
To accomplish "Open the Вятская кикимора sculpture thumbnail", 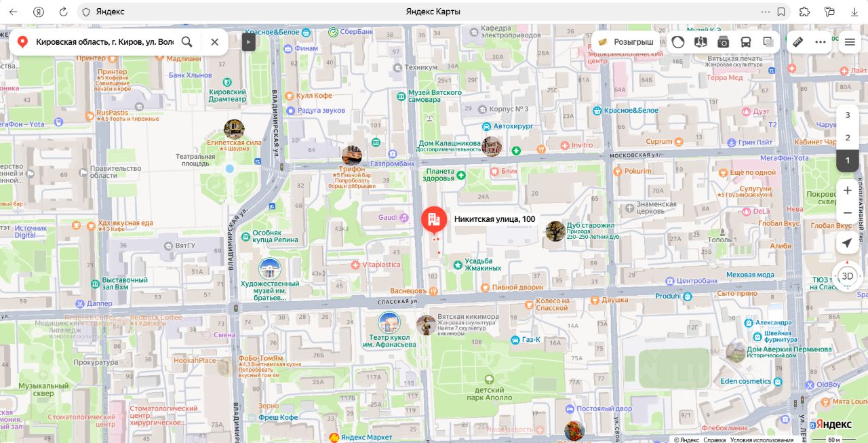I will click(x=426, y=325).
